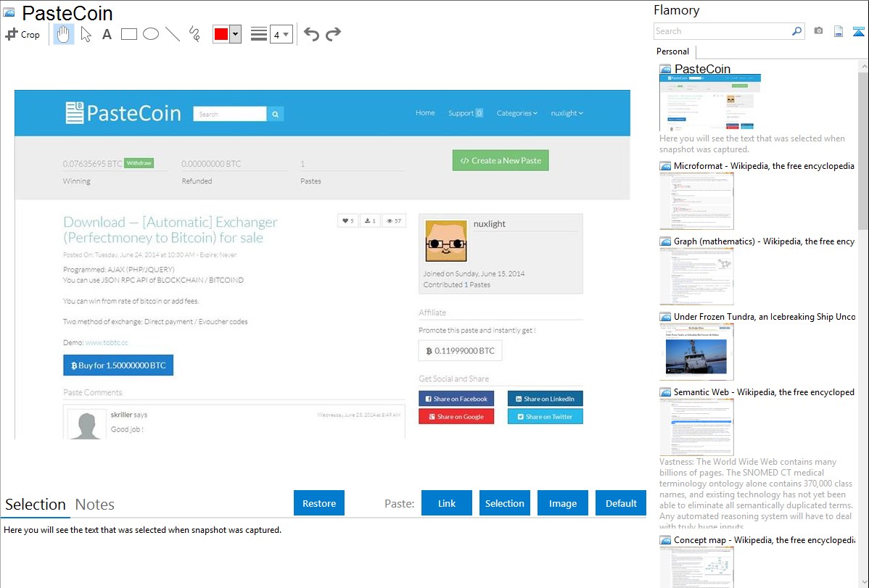Click the Microformat snapshot title text

coord(764,166)
